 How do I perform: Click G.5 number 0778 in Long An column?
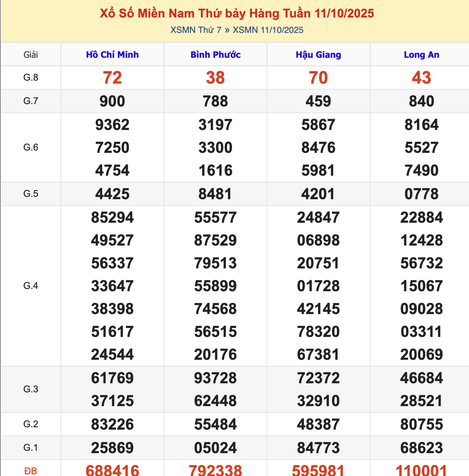421,194
